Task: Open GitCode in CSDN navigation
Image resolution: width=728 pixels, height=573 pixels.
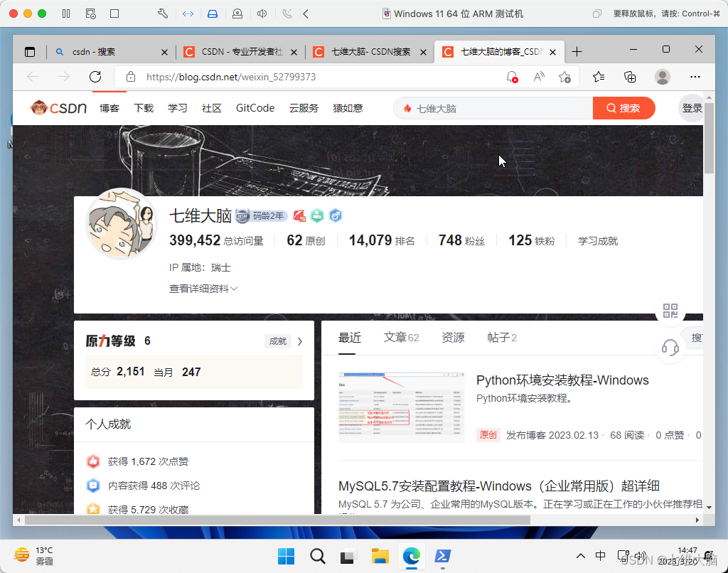Action: (x=255, y=108)
